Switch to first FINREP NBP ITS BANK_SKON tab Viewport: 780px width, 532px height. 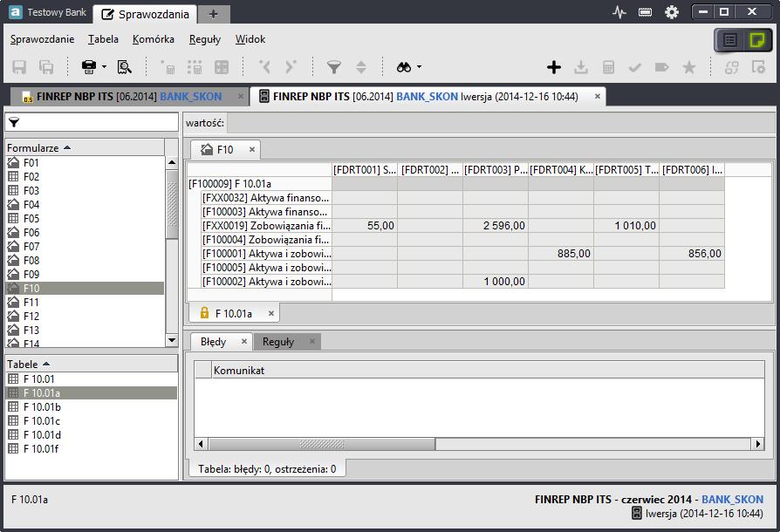(x=129, y=97)
